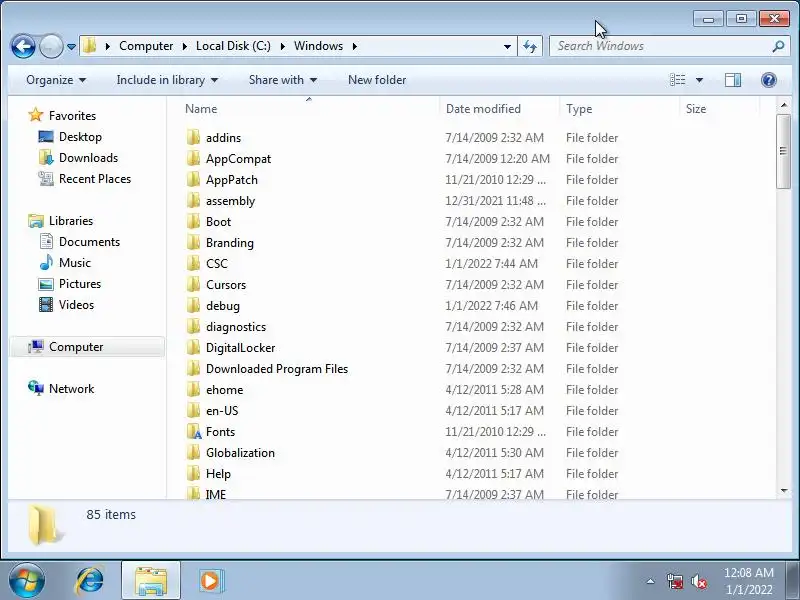Viewport: 800px width, 600px height.
Task: Change your view using the view icon
Action: (678, 80)
